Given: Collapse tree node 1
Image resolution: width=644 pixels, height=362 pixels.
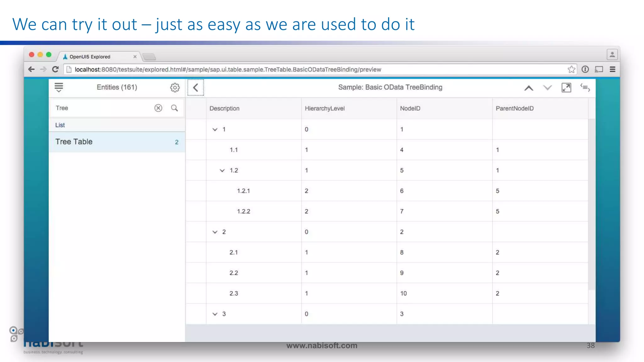Looking at the screenshot, I should click(215, 129).
